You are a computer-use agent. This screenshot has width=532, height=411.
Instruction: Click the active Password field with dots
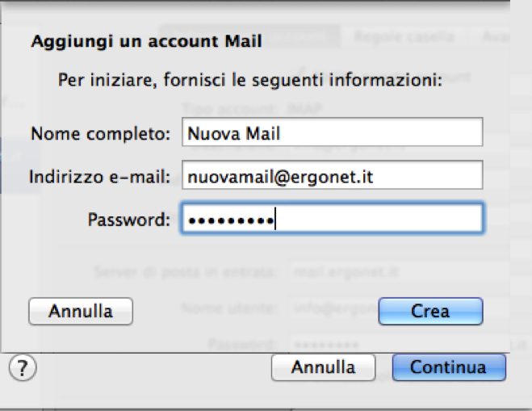pos(332,218)
